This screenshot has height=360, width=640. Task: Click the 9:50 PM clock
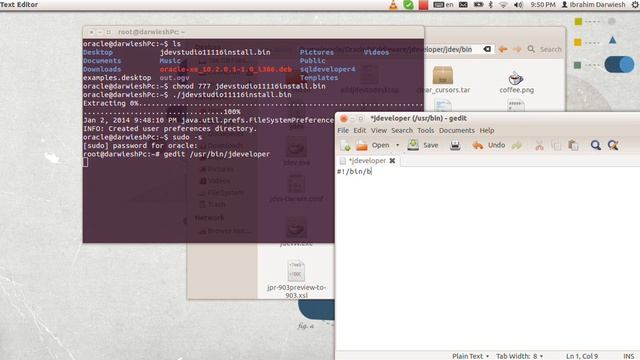pyautogui.click(x=543, y=5)
